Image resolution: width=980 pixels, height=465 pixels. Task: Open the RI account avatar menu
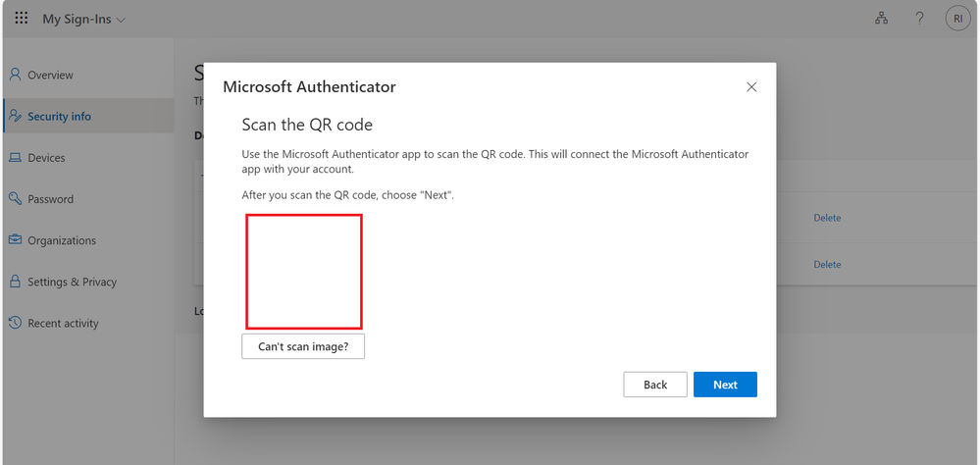pos(956,19)
